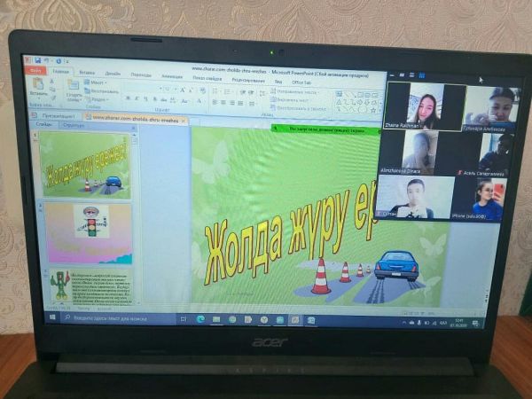Switch to the Структура outline pane tab
Screen dimensions: 532x399
[74, 126]
